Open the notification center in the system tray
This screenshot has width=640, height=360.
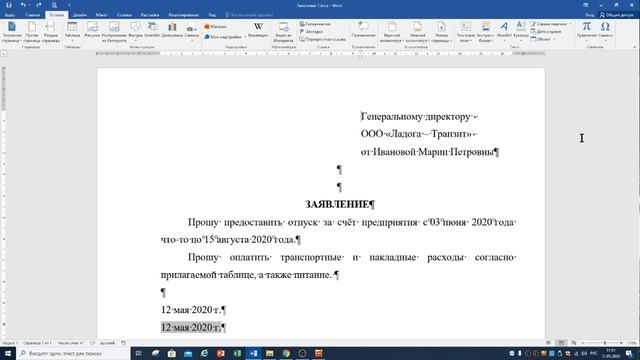pos(629,353)
